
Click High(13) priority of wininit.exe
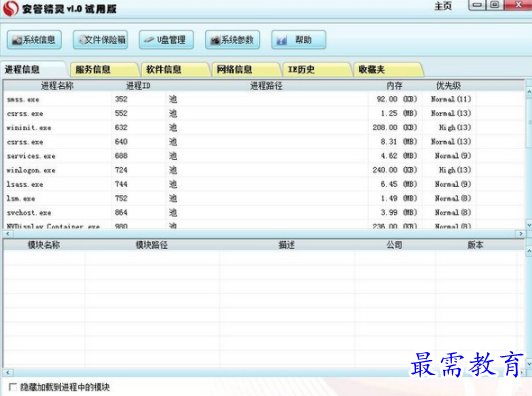pyautogui.click(x=455, y=128)
